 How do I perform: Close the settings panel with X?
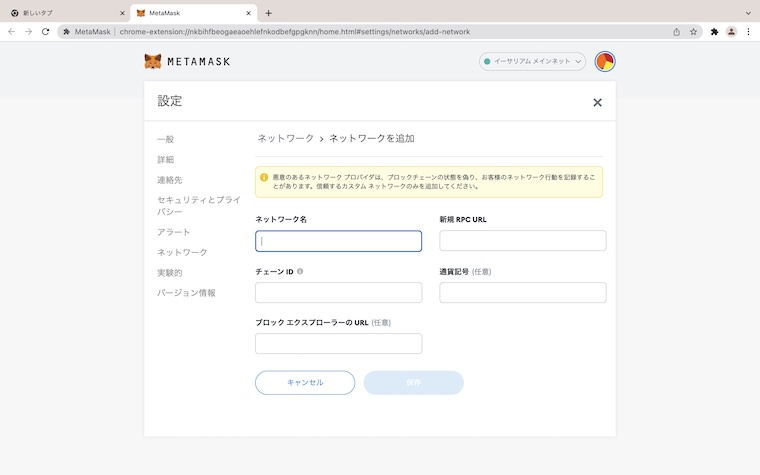(x=597, y=102)
